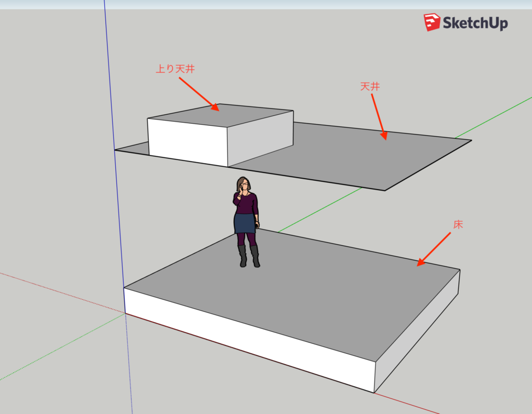The width and height of the screenshot is (532, 414).
Task: Click the red SketchUp logo icon
Action: tap(432, 22)
